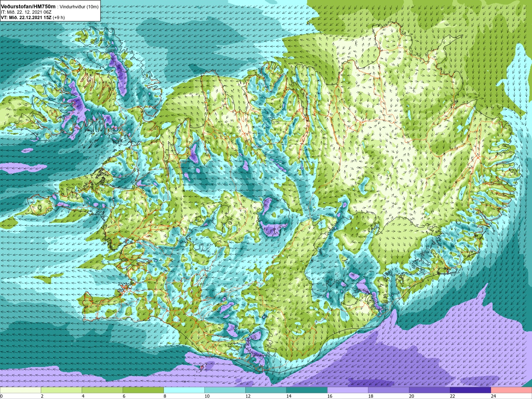Screen dimensions: 532x399
Task: Pick the teal 12–14 legend swatch
Action: pyautogui.click(x=266, y=390)
